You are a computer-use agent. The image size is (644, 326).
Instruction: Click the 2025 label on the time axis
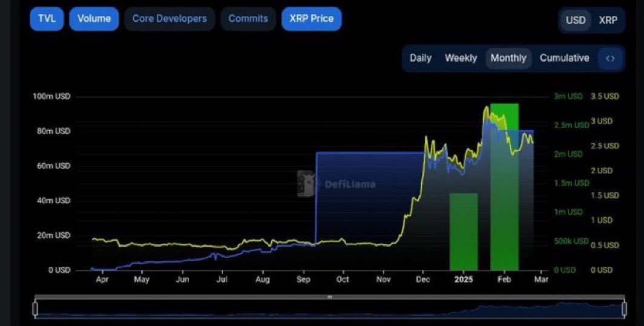click(464, 279)
